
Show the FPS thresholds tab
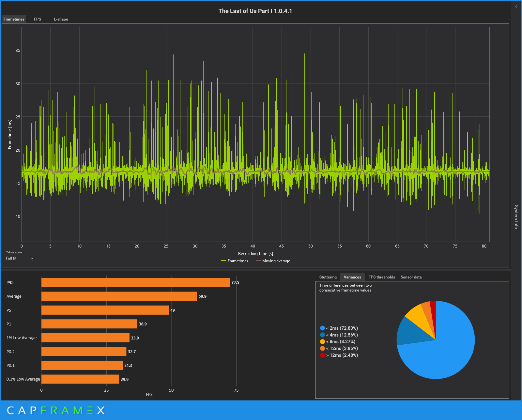[382, 277]
